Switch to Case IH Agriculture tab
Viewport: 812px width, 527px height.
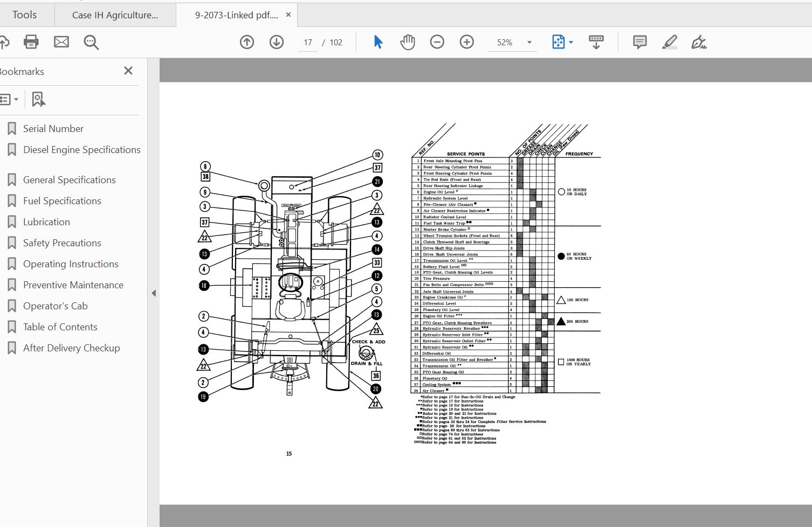(x=115, y=15)
